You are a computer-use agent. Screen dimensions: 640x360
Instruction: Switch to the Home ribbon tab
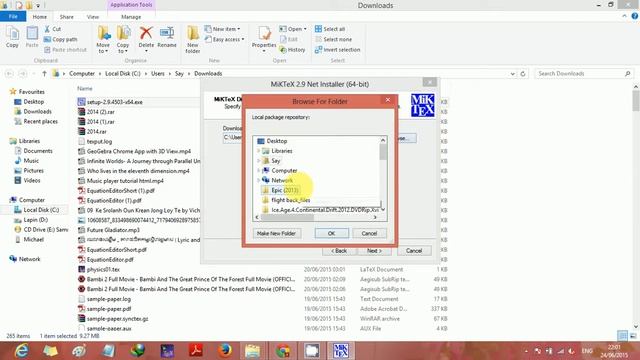click(40, 17)
